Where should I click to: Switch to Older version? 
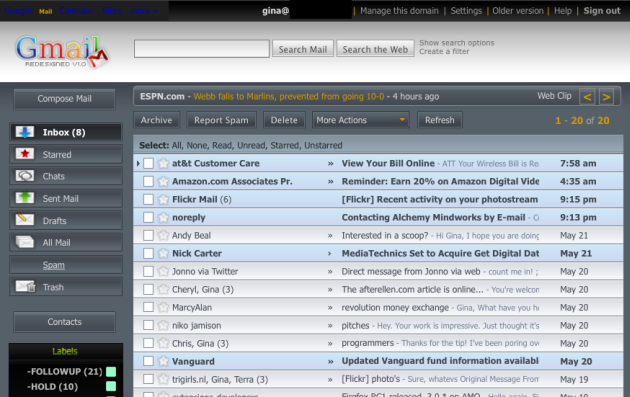pyautogui.click(x=518, y=11)
